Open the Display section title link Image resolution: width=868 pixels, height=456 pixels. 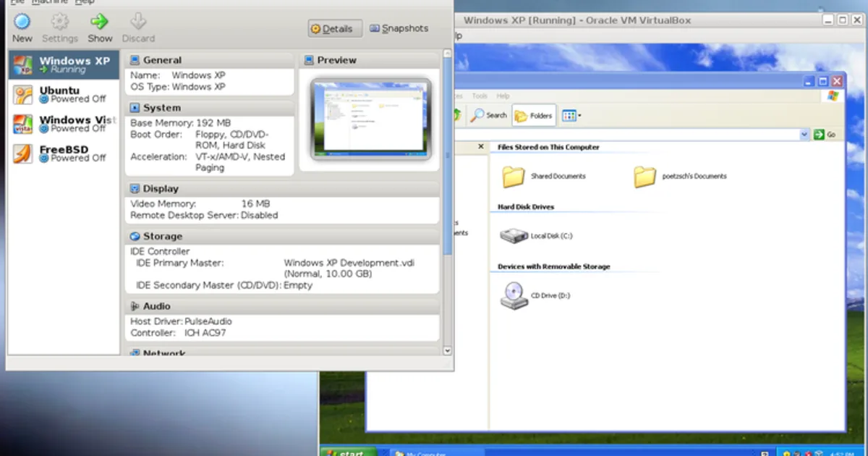tap(161, 189)
